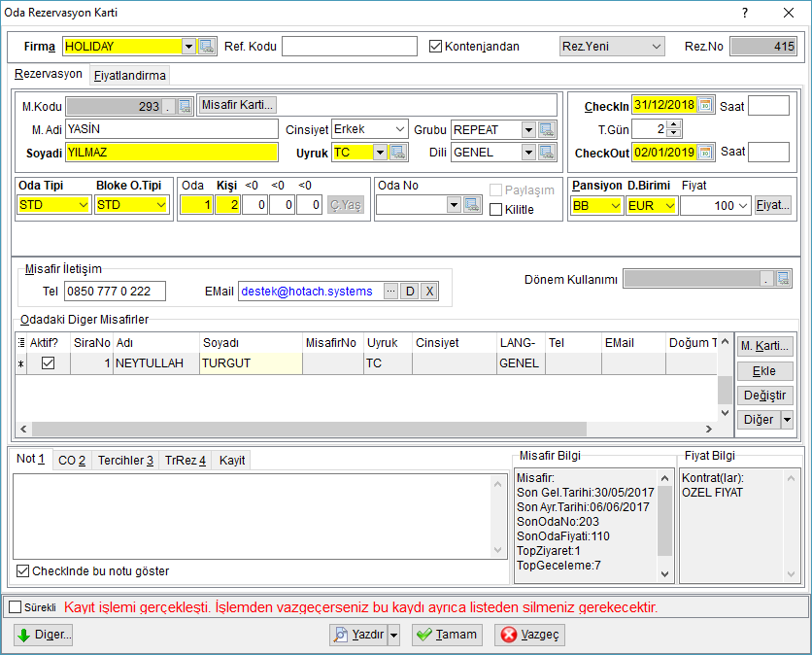Select the Kayit tab
The image size is (812, 655).
tap(232, 461)
